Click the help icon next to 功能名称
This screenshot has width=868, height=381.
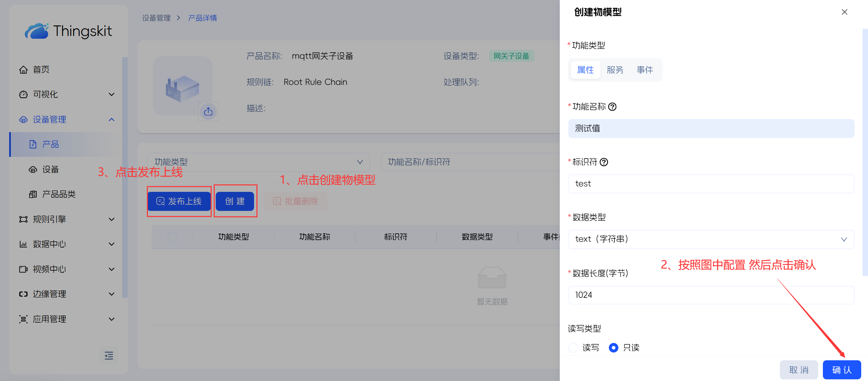click(x=612, y=107)
